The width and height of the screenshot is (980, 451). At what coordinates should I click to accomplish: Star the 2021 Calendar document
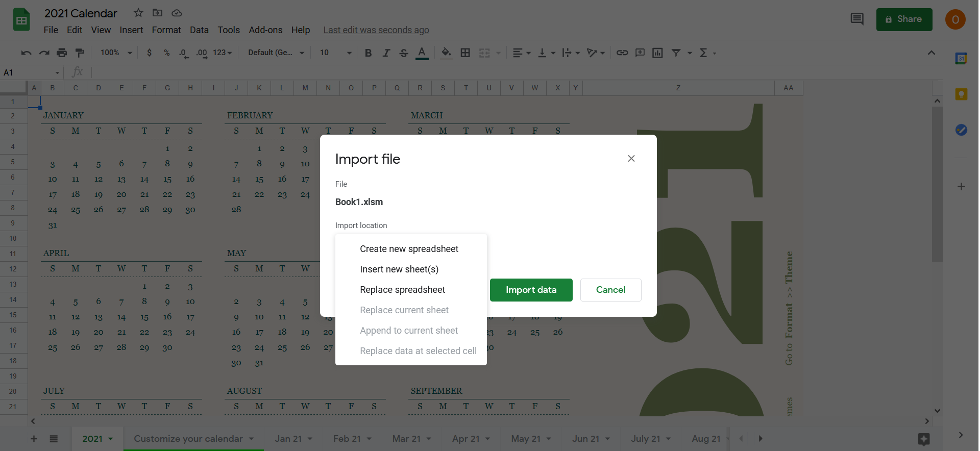(x=138, y=13)
